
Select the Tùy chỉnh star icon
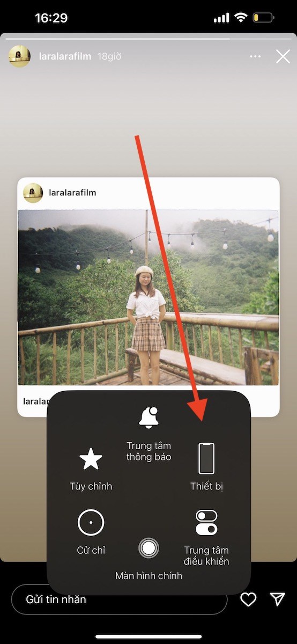[91, 459]
